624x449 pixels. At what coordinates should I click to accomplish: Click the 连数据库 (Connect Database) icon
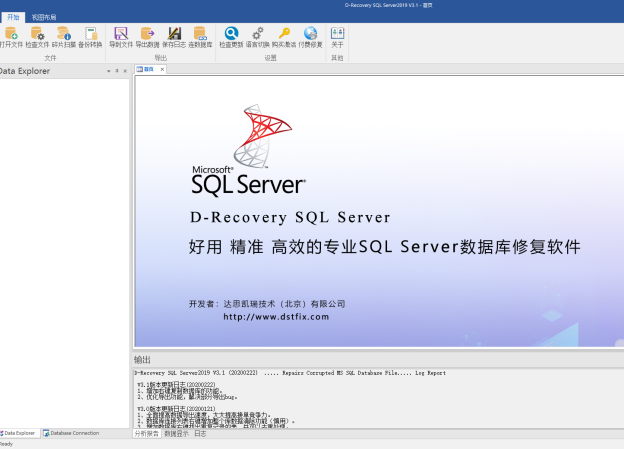click(200, 33)
